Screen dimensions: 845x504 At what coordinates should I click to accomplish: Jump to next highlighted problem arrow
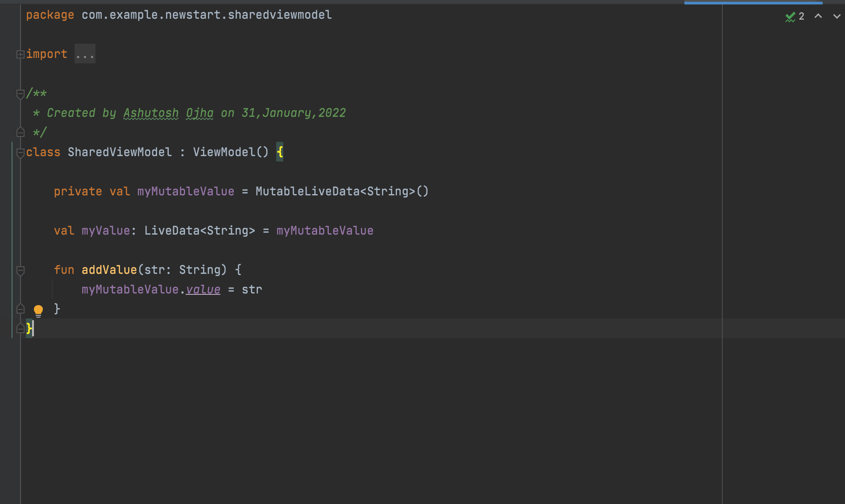point(837,16)
